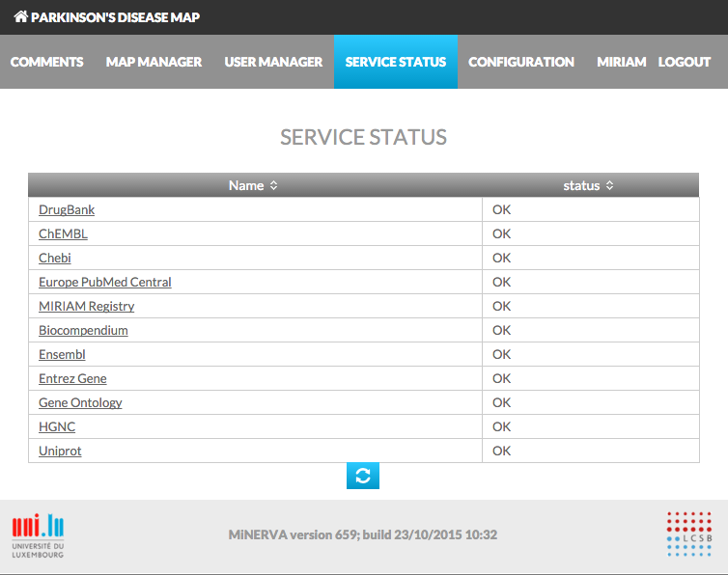Go to the Configuration tab
The image size is (728, 575).
coord(521,62)
